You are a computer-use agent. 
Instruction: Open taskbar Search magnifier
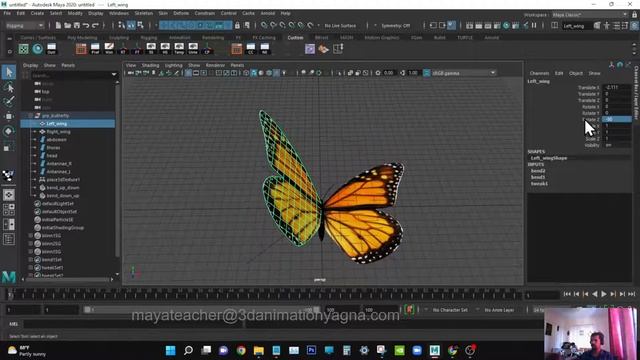coord(188,350)
